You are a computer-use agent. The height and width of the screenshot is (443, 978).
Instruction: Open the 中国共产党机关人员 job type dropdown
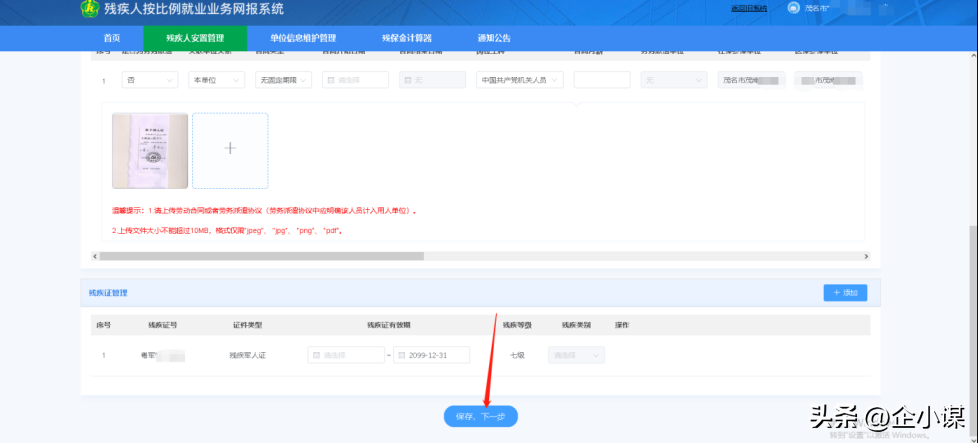(x=520, y=80)
